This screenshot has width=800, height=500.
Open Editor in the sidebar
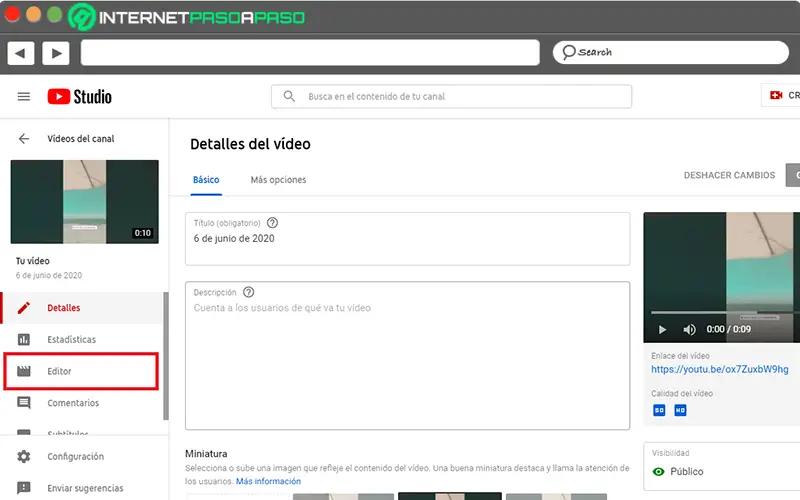point(81,371)
